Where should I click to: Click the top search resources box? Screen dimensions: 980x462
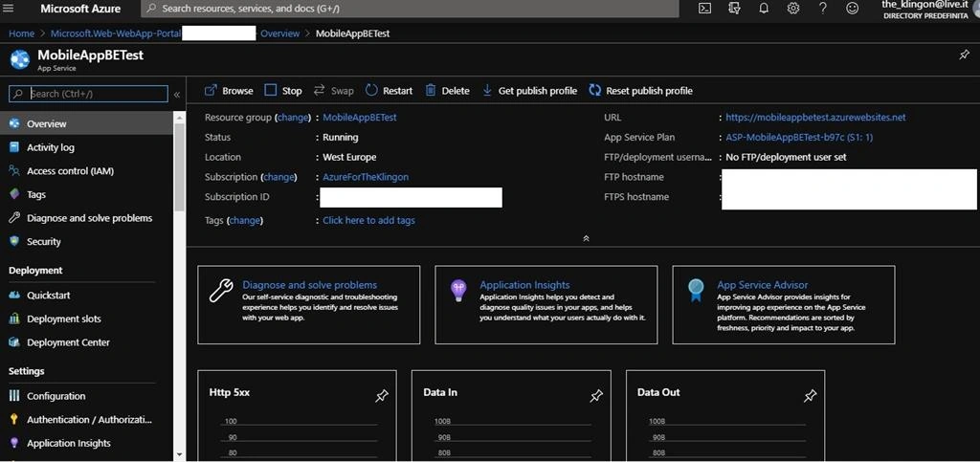pos(410,9)
